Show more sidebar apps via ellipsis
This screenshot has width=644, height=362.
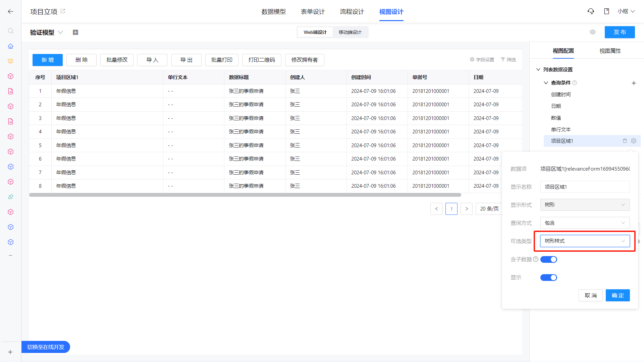(x=11, y=255)
